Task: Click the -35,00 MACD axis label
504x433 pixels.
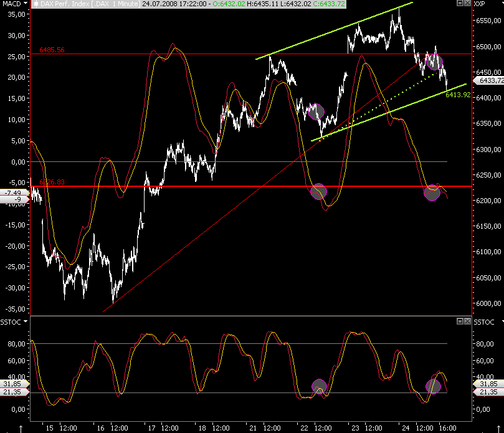Action: 15,309
